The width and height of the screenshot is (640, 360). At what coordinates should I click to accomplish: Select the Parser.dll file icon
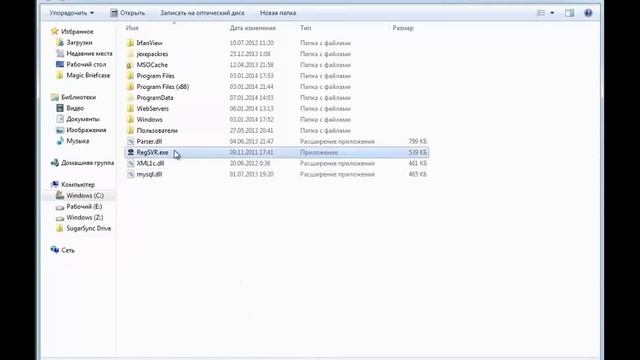[x=130, y=142]
